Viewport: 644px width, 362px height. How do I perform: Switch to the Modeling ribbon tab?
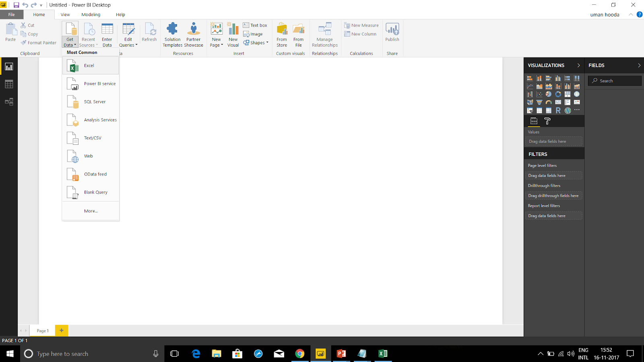pos(91,14)
